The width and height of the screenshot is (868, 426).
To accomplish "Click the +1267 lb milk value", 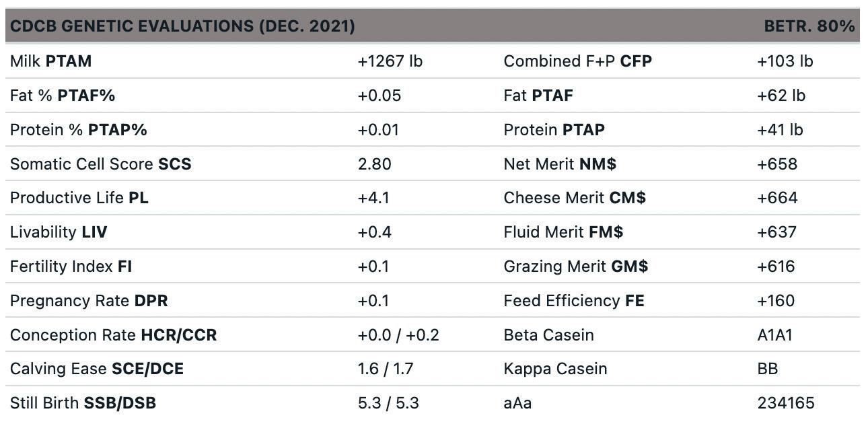I will tap(390, 61).
